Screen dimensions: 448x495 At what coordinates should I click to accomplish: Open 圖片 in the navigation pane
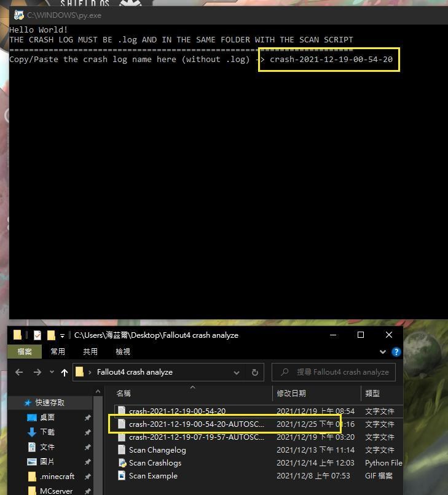point(47,462)
